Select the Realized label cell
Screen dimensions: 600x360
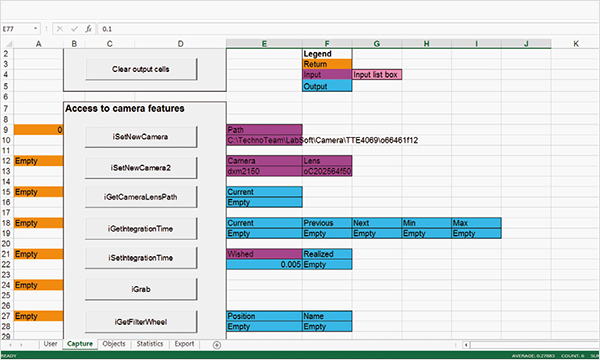click(x=327, y=254)
